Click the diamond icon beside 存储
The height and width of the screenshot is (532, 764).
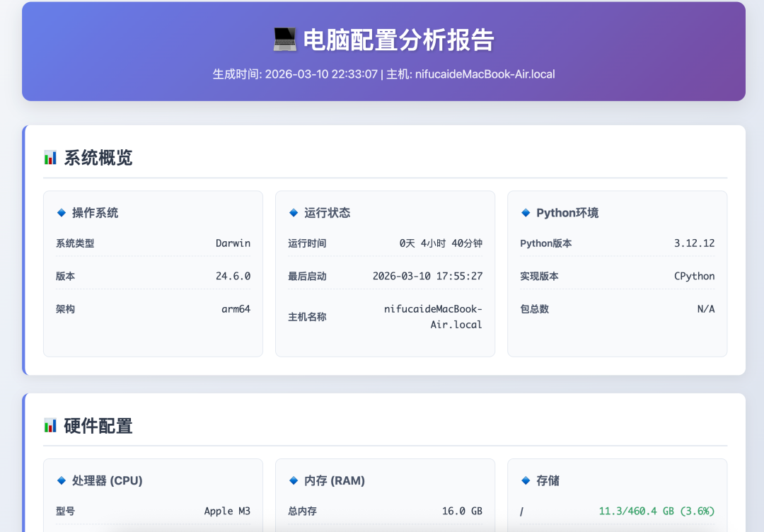525,480
